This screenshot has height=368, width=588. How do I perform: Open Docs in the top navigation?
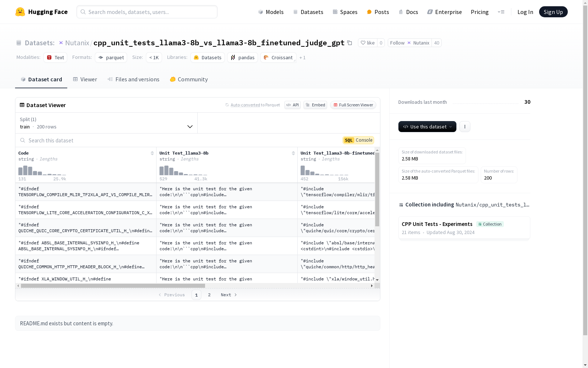[x=408, y=12]
